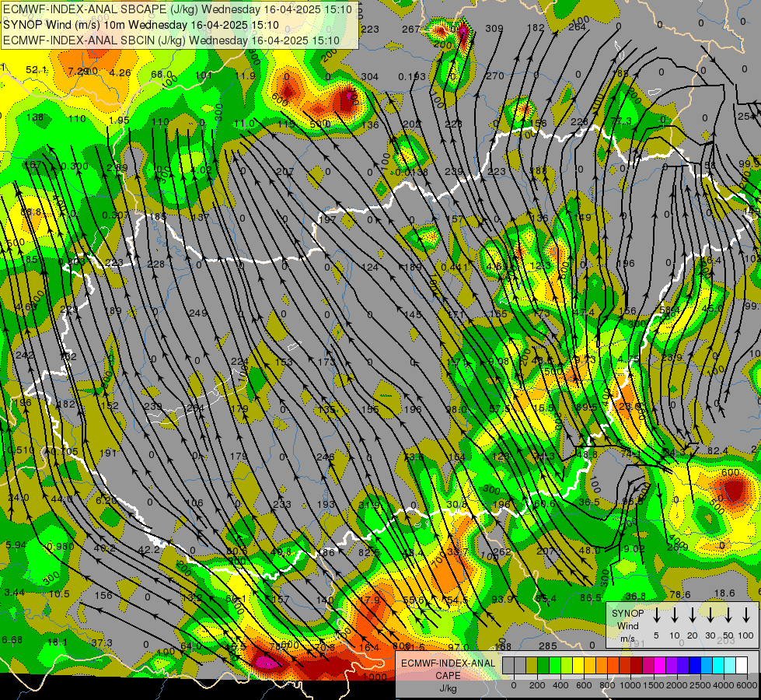
Task: Click the wind arrow above 50 in SYNOP legend
Action: [x=728, y=615]
